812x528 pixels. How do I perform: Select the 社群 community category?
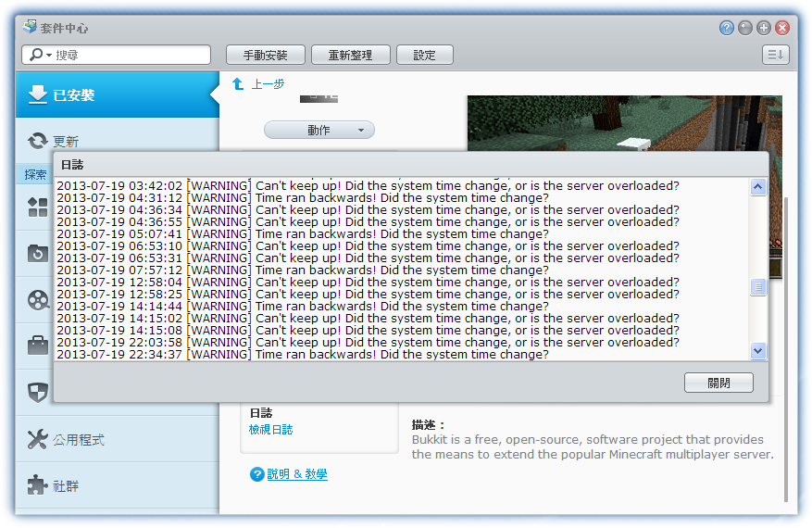tap(118, 485)
